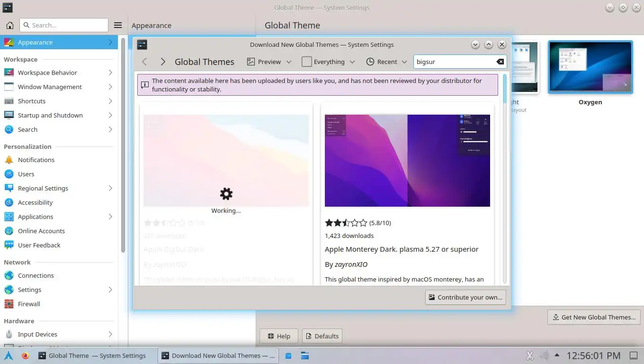Image resolution: width=644 pixels, height=364 pixels.
Task: Click the Accessibility icon
Action: [x=9, y=202]
